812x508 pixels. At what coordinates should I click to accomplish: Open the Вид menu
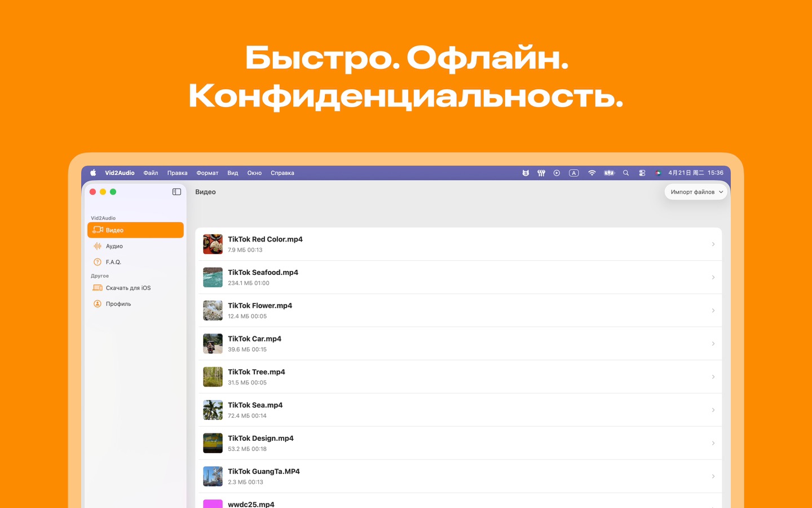pos(233,173)
